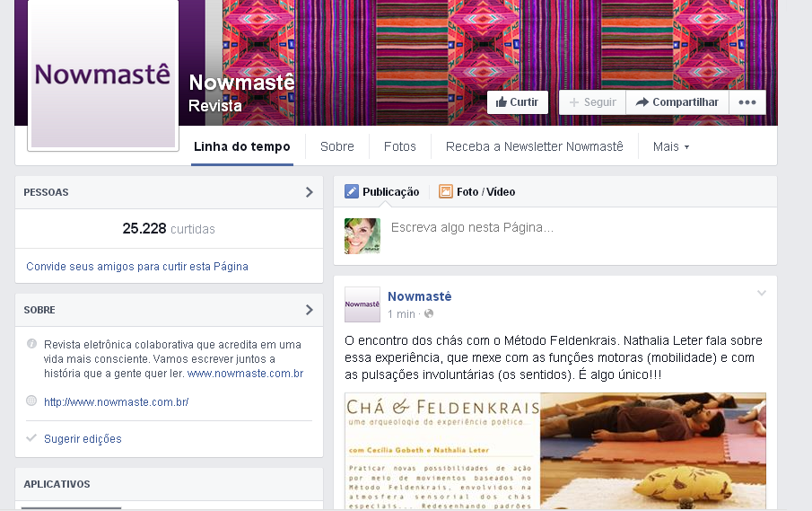Open the Chá & Feldenkrais post image
This screenshot has width=812, height=511.
tap(555, 451)
